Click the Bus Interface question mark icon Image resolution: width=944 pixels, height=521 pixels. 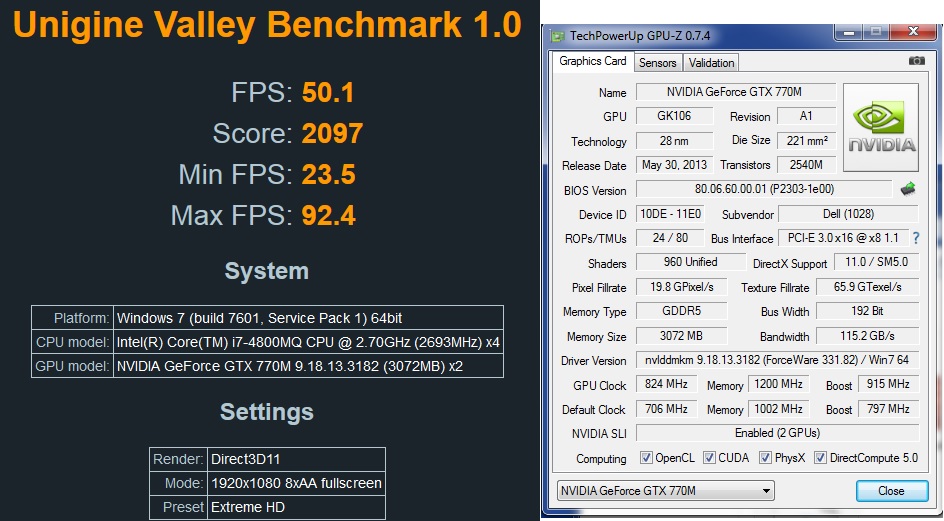(x=916, y=238)
